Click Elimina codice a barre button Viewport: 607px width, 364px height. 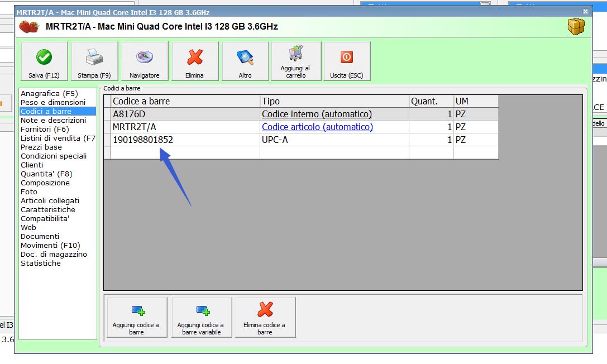pyautogui.click(x=265, y=317)
